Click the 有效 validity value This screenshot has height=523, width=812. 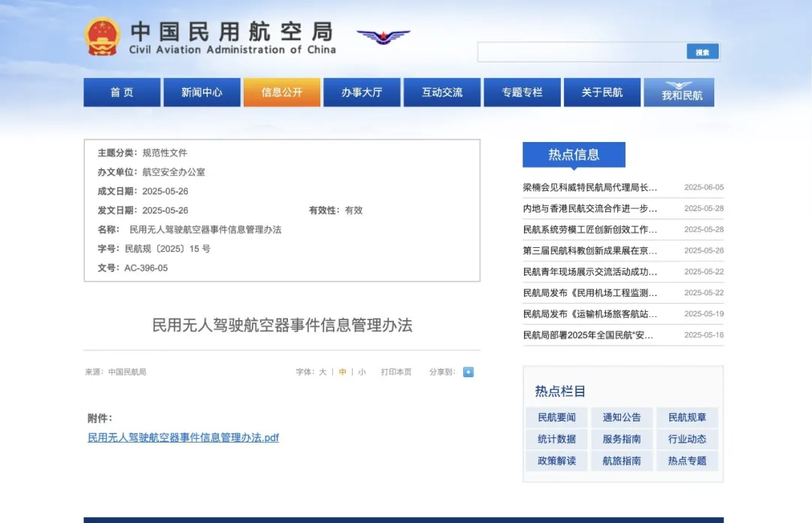(353, 210)
